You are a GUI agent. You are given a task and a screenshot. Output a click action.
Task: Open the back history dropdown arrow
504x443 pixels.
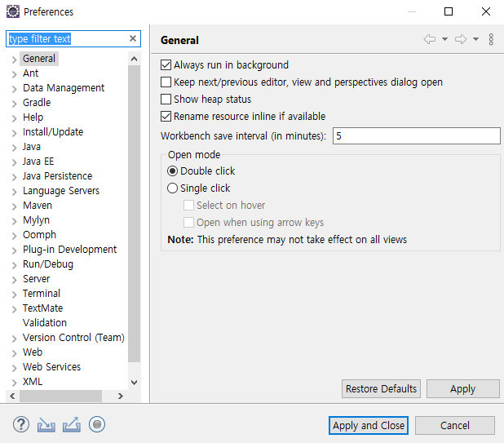(x=444, y=39)
